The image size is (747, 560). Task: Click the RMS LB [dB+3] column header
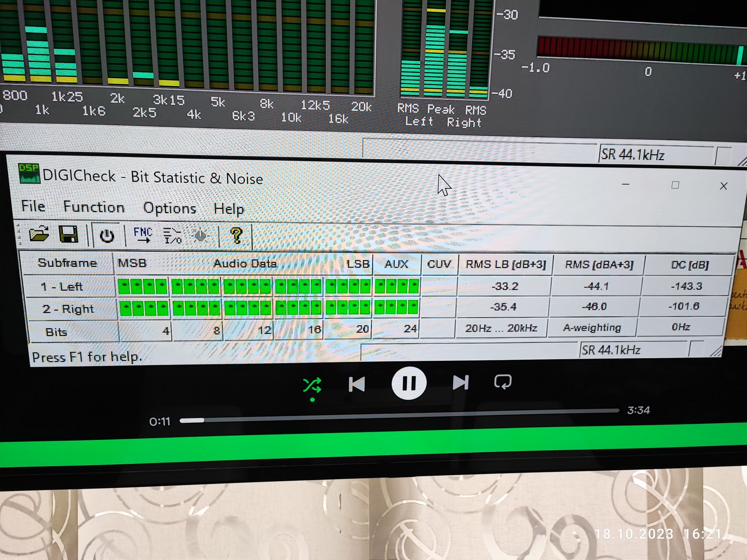click(506, 264)
